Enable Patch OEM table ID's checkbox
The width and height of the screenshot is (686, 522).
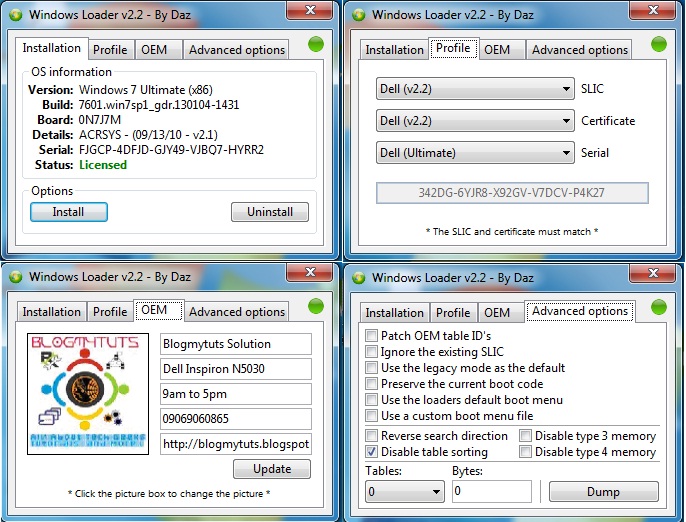[x=371, y=336]
